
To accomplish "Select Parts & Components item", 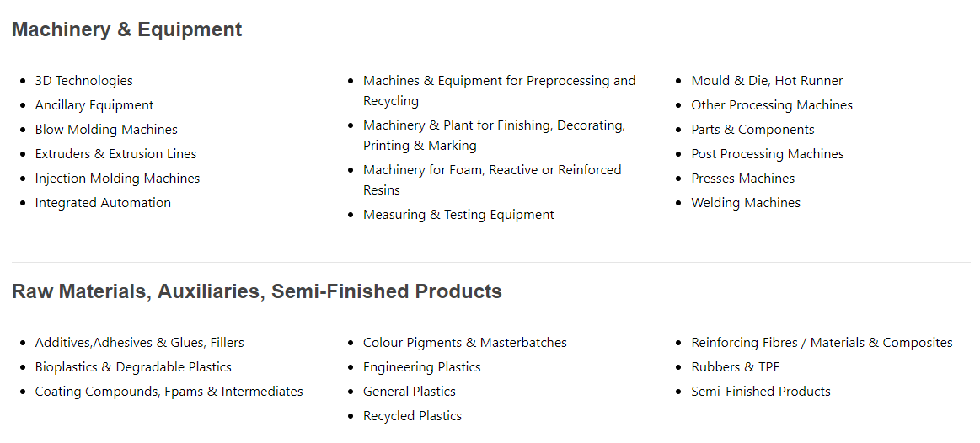I will point(752,130).
